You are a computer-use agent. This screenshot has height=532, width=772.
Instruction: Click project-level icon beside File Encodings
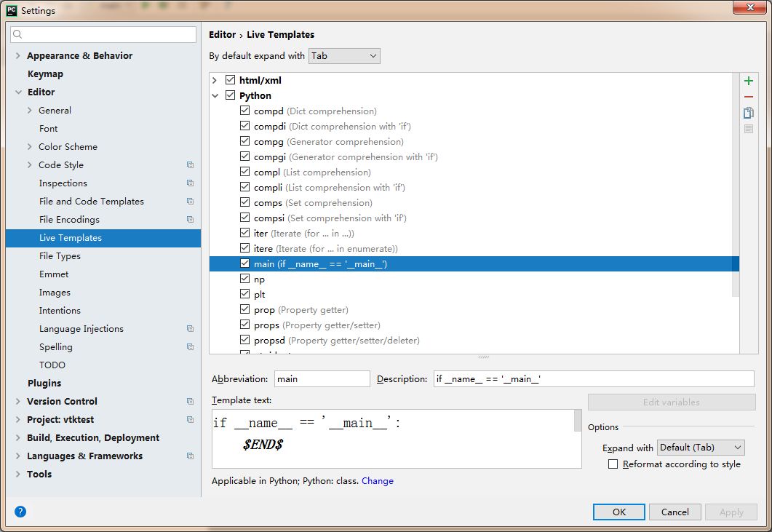(190, 220)
